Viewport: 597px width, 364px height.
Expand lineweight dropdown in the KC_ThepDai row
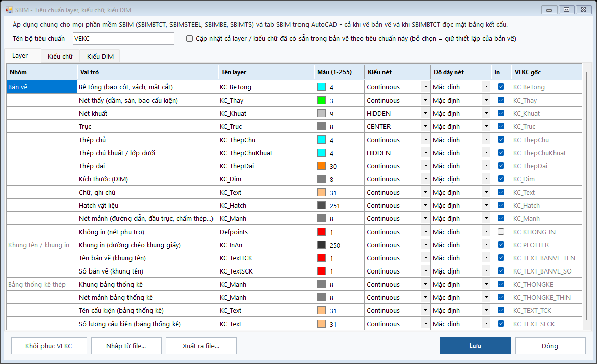click(486, 166)
